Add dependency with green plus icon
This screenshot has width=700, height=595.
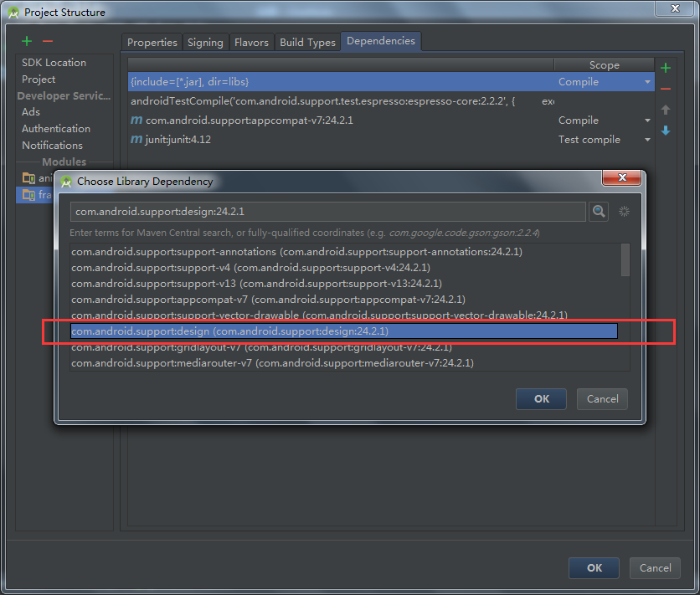(666, 68)
